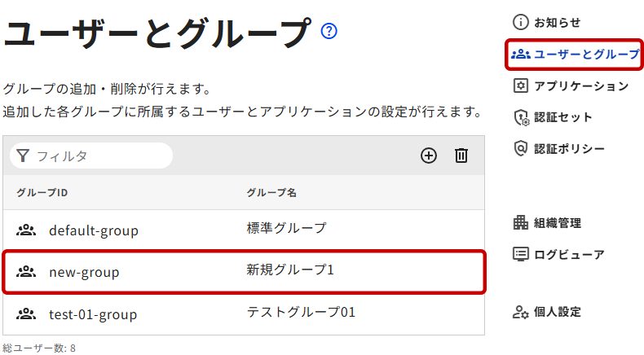Click the help question mark icon

click(x=329, y=31)
